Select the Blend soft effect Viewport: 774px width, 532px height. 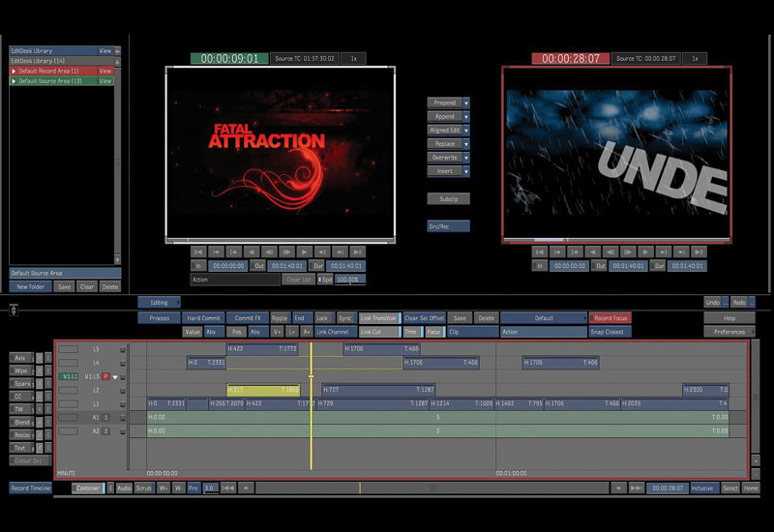click(x=21, y=422)
